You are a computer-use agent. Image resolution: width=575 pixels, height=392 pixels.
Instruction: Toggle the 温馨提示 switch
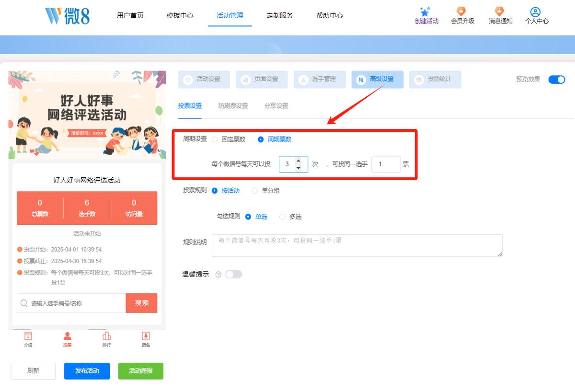tap(234, 275)
